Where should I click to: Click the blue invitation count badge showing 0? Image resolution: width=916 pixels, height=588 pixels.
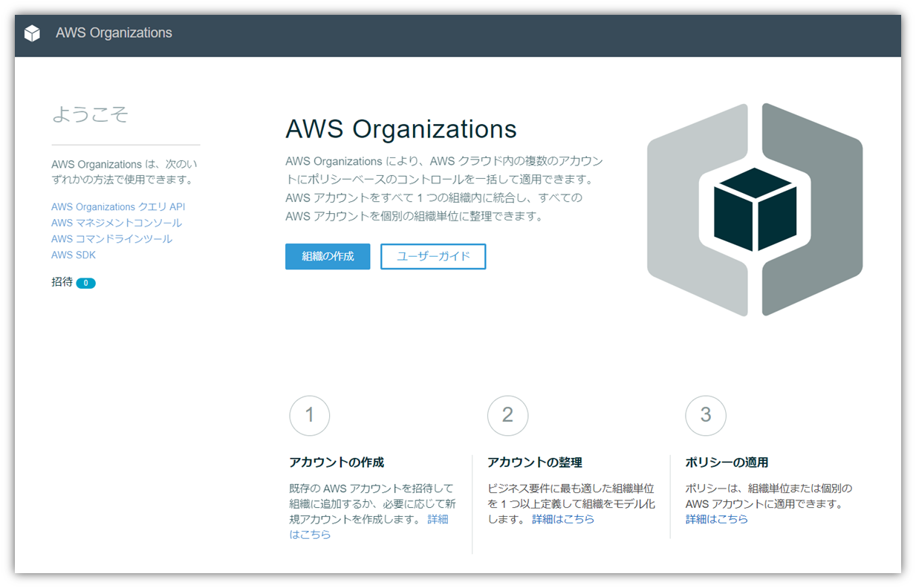[x=85, y=283]
